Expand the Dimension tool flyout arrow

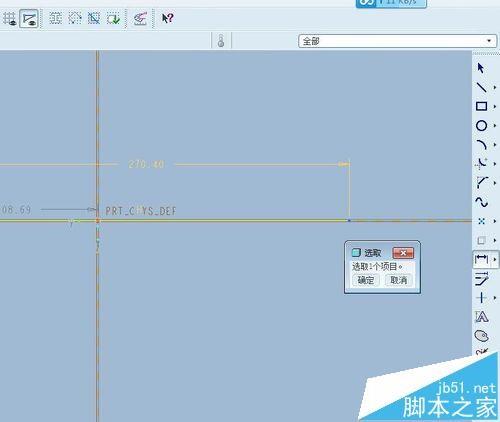pyautogui.click(x=495, y=259)
